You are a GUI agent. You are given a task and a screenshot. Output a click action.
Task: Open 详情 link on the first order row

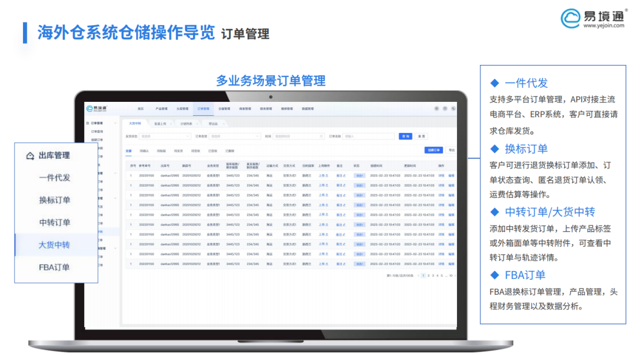(443, 175)
